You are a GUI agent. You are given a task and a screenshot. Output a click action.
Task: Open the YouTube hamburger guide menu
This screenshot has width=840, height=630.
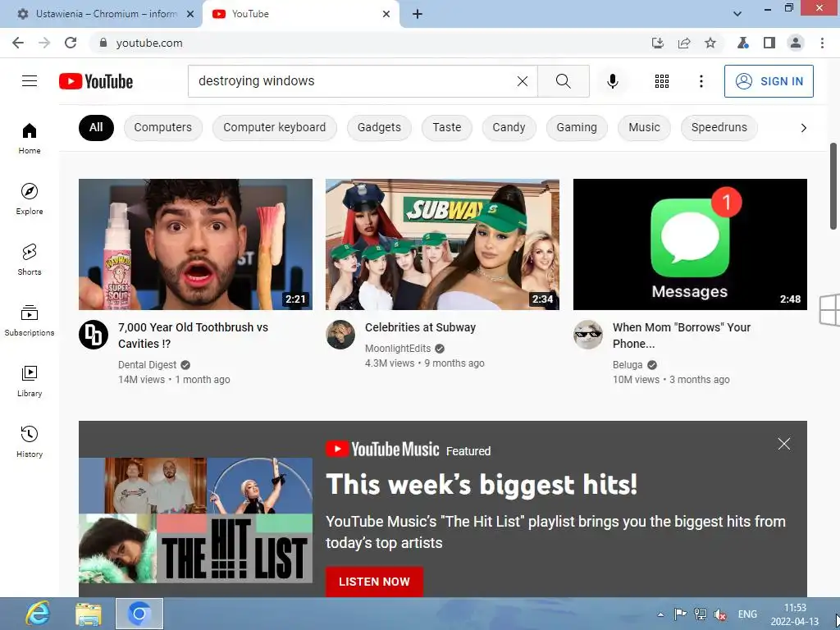(x=30, y=81)
